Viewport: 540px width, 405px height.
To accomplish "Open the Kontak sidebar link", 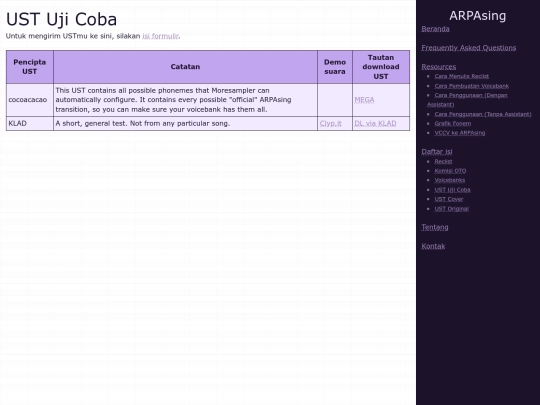I will 433,246.
